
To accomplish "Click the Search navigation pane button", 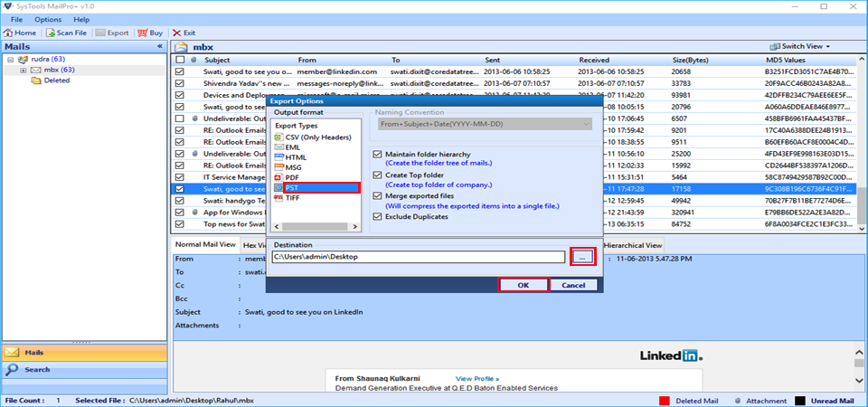I will coord(84,369).
